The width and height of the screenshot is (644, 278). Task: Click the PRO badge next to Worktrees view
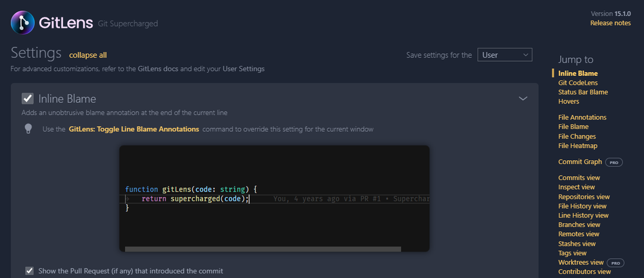pos(616,263)
